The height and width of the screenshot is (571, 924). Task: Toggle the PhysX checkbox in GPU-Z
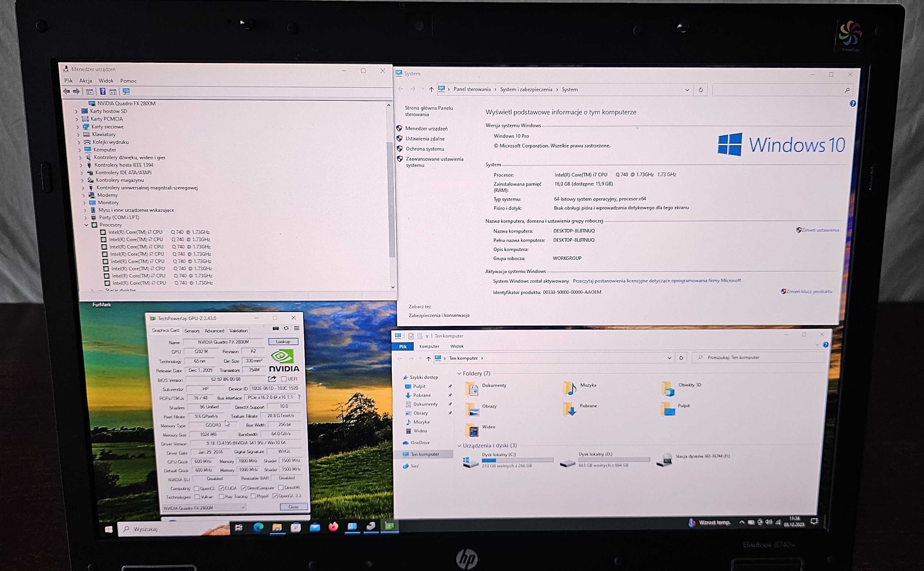(x=253, y=496)
